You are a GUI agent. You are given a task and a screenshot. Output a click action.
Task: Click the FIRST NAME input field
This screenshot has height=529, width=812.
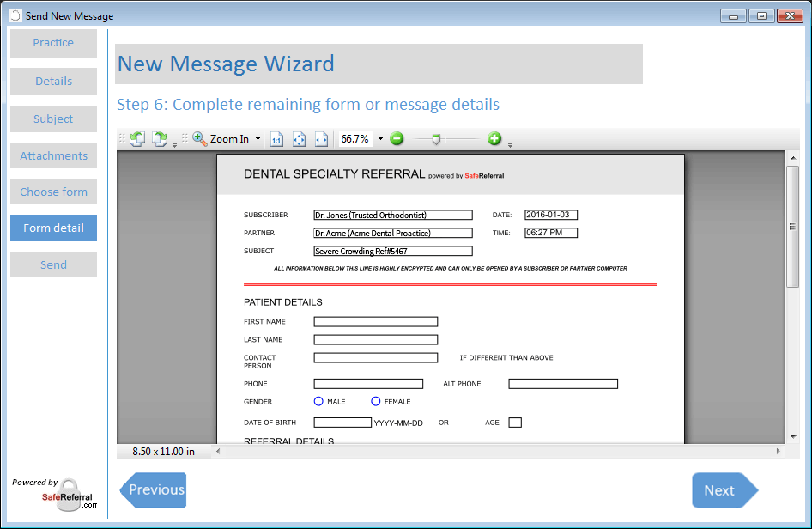[375, 322]
